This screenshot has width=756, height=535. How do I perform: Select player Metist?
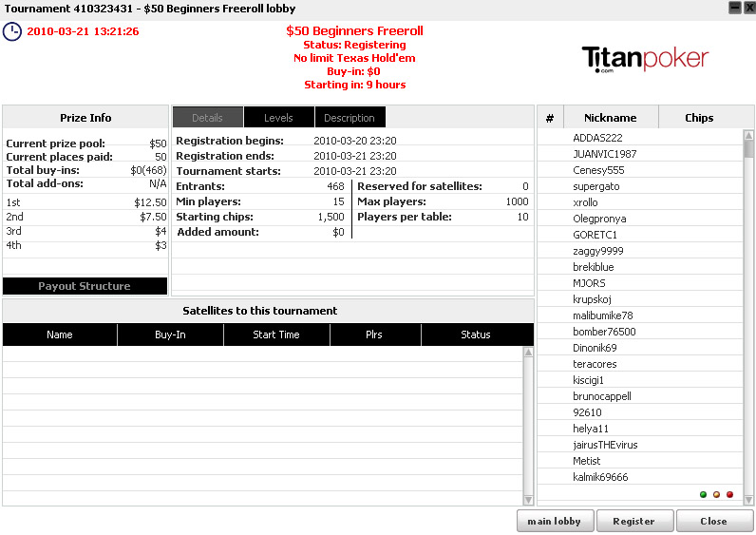640,461
